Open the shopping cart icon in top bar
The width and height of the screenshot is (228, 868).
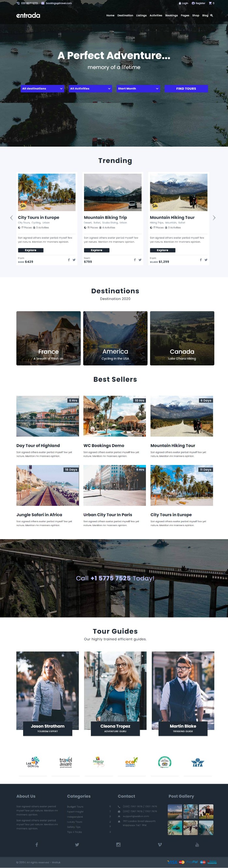(x=210, y=3)
